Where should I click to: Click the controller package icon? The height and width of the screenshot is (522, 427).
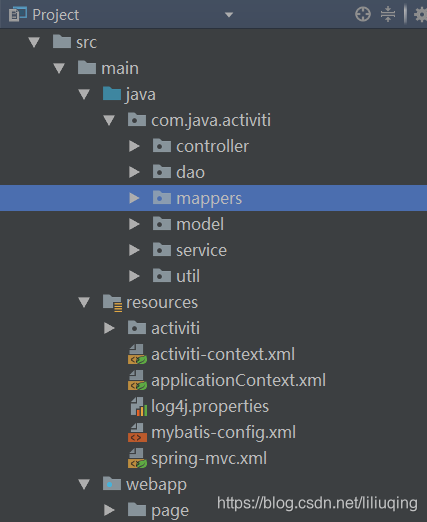click(162, 146)
